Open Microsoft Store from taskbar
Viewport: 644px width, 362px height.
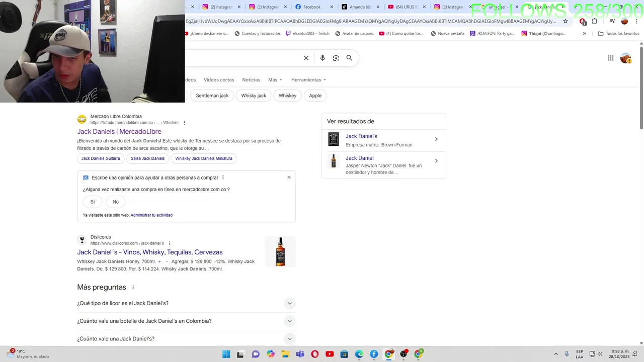coord(344,354)
